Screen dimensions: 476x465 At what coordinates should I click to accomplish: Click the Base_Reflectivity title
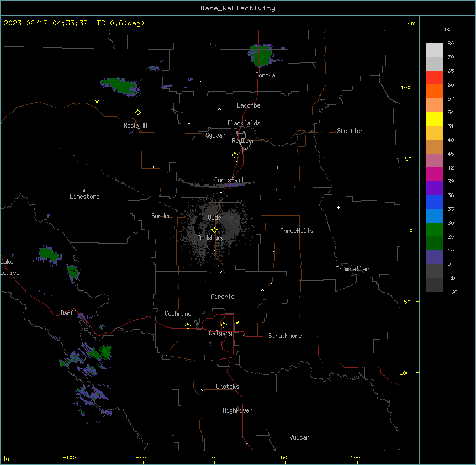pos(238,8)
